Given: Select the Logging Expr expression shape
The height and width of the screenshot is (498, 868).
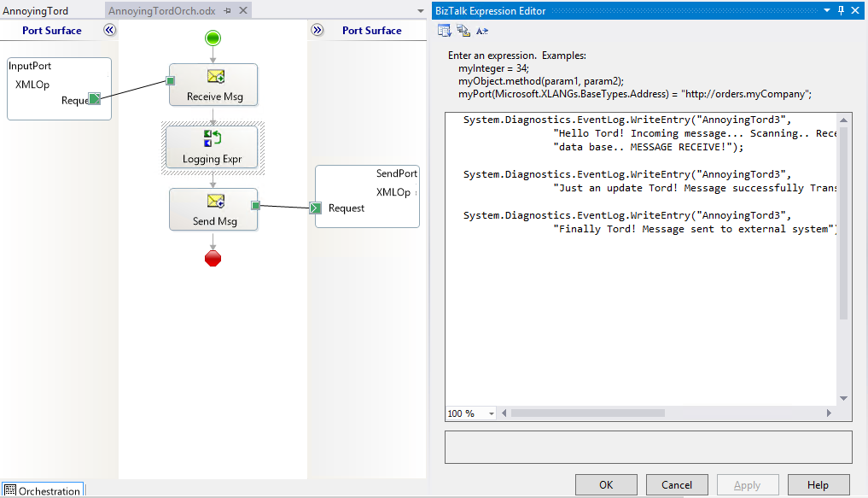Looking at the screenshot, I should (213, 148).
